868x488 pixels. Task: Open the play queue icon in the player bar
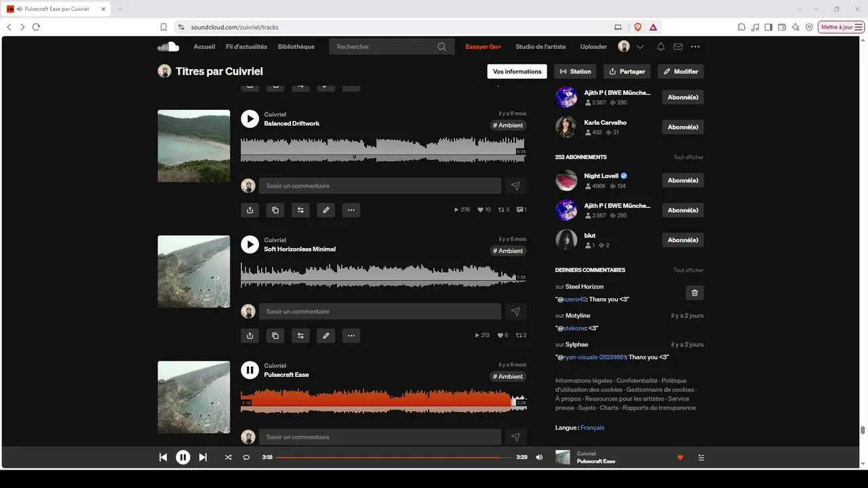[x=701, y=457]
